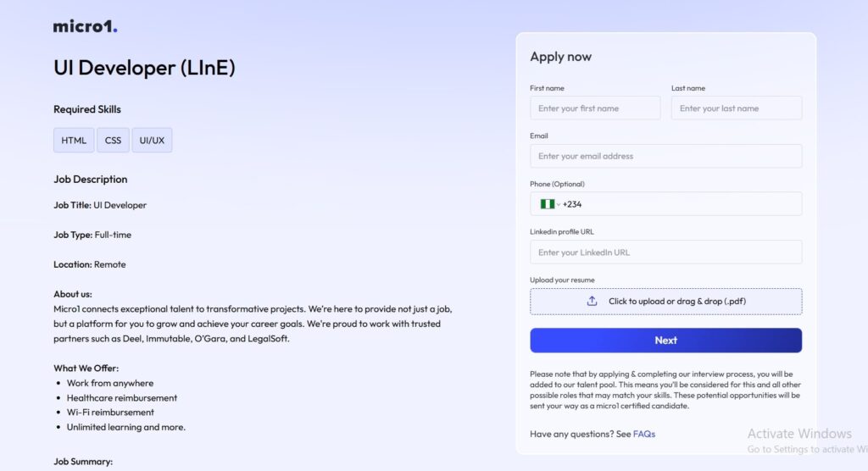Click the Nigeria flag icon

coord(547,204)
